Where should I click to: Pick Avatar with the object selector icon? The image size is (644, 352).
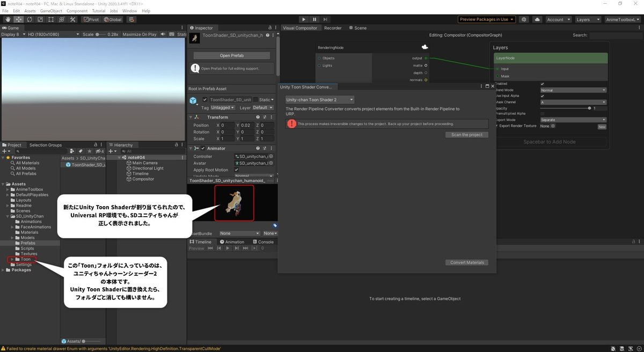pyautogui.click(x=271, y=163)
